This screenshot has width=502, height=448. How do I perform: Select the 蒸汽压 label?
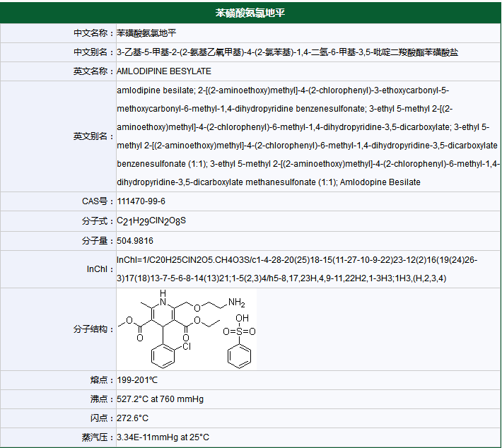pyautogui.click(x=98, y=437)
